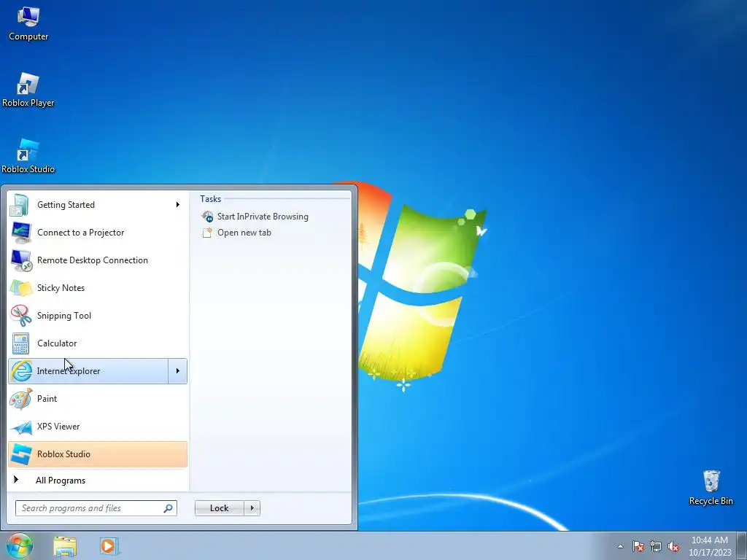Viewport: 747px width, 560px height.
Task: Click the Snipping Tool scissors icon
Action: point(20,315)
